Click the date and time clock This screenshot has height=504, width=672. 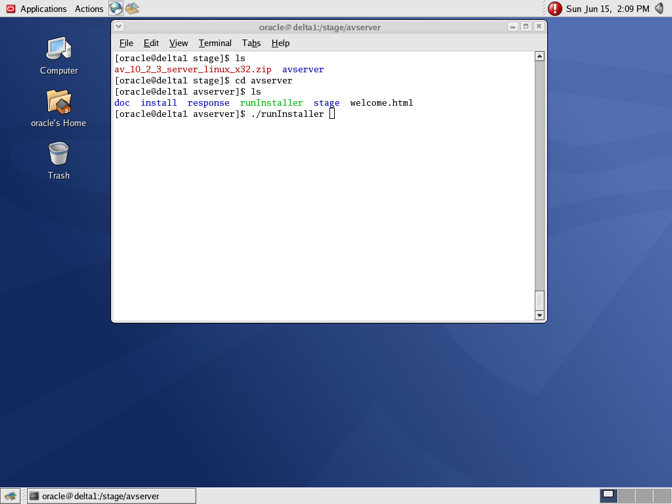tap(607, 9)
